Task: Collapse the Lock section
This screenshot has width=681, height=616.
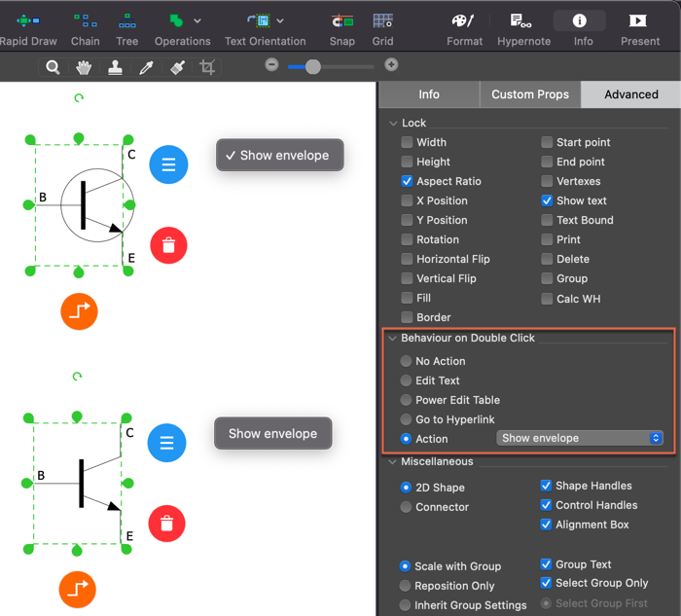Action: (393, 124)
